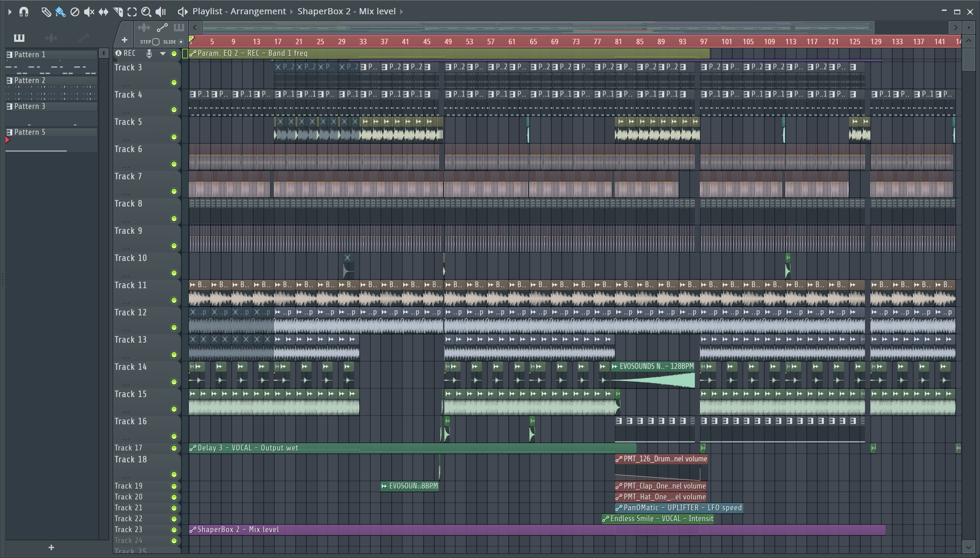This screenshot has width=980, height=558.
Task: Mute Track 3 with its green LED
Action: coord(174,82)
